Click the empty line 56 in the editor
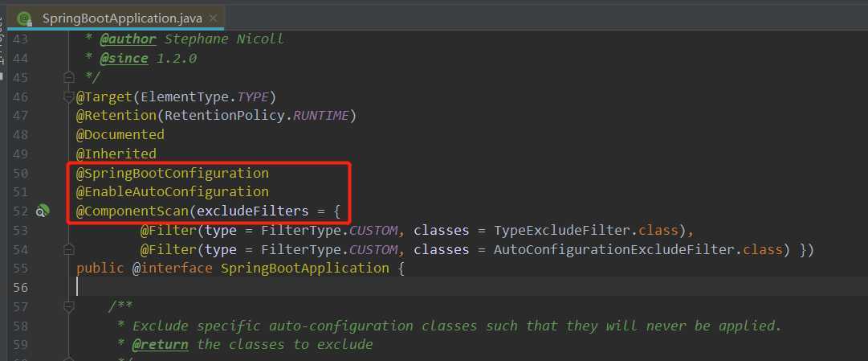Screen dimensions: 868x361 (471, 287)
